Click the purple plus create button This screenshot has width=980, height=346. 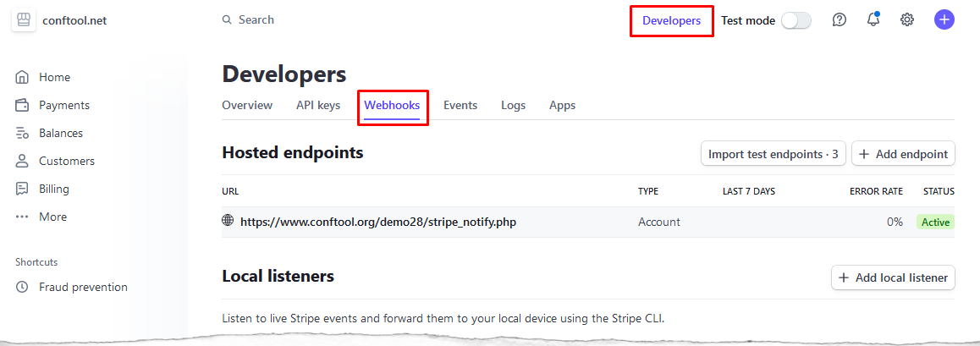944,20
